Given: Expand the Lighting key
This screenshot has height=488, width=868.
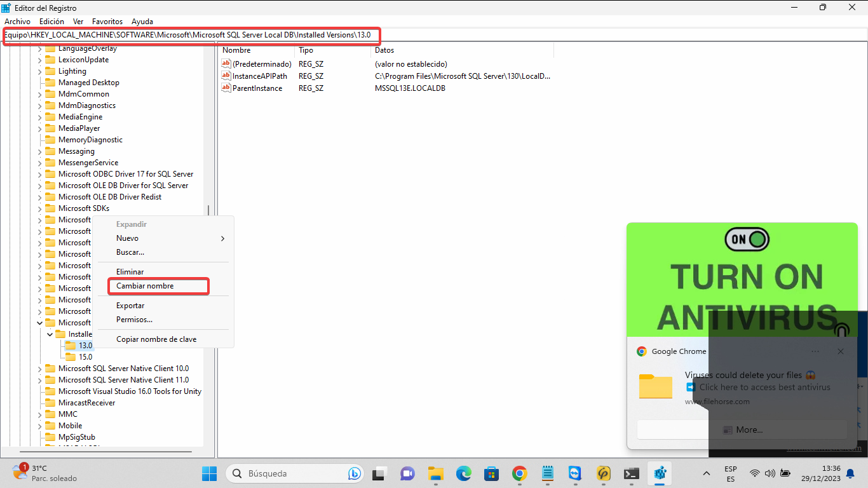Looking at the screenshot, I should (x=39, y=71).
